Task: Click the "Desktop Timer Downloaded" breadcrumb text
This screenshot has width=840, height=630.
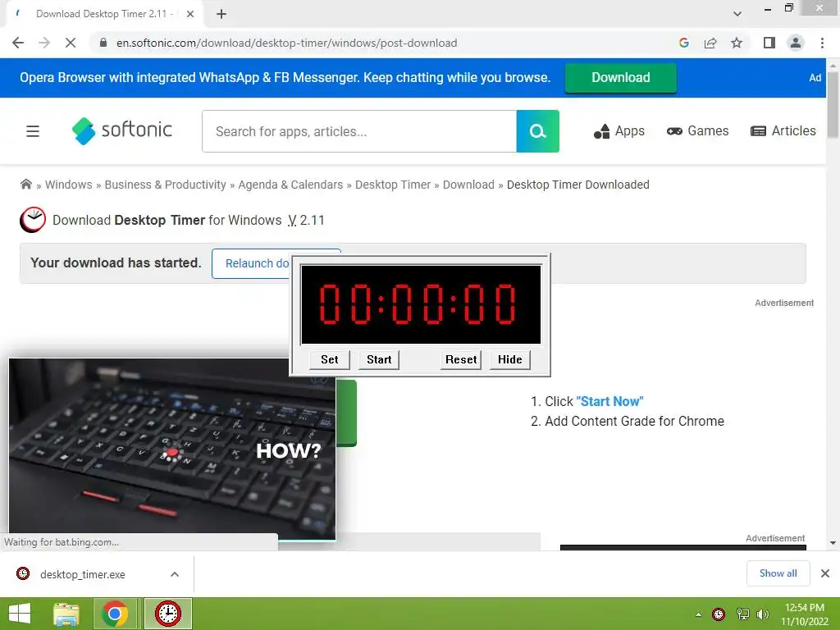Action: click(x=578, y=185)
